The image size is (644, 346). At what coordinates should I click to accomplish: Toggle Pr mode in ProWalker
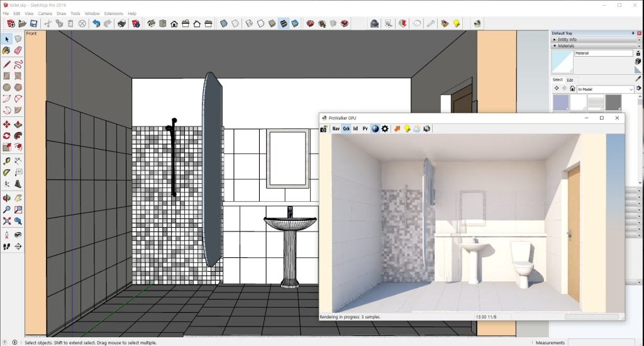[x=365, y=129]
